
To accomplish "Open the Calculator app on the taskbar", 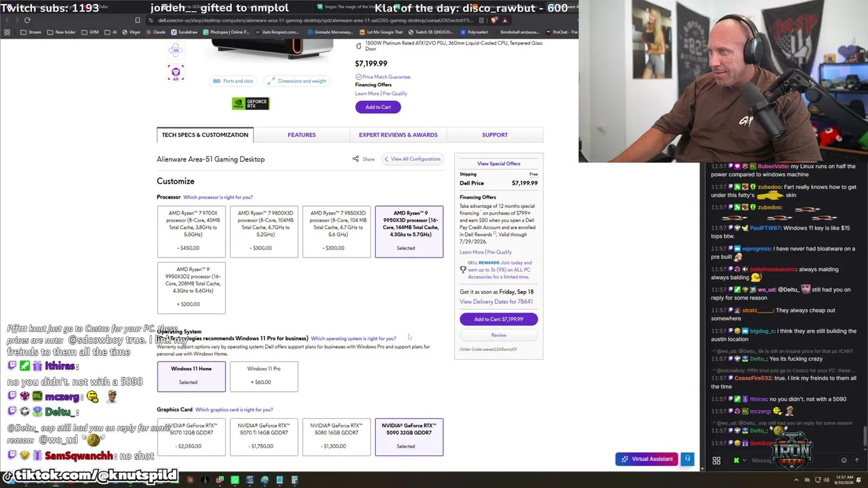I will [x=294, y=481].
